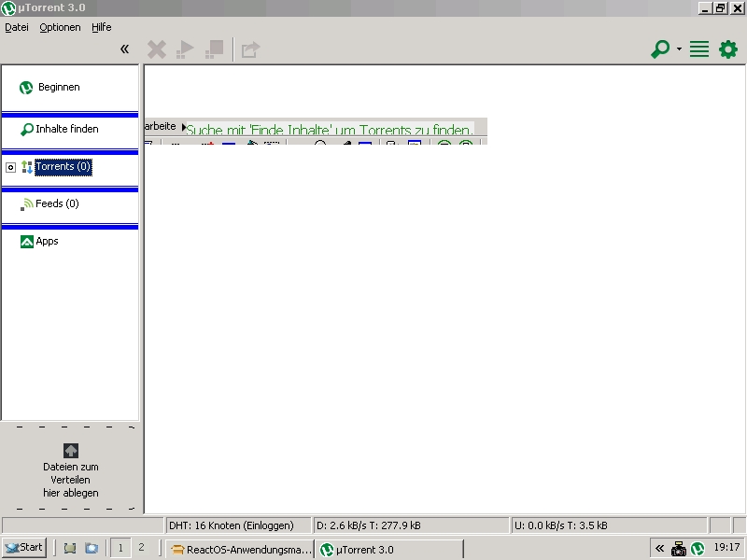Open the Optionen menu
The height and width of the screenshot is (560, 747).
pyautogui.click(x=60, y=27)
